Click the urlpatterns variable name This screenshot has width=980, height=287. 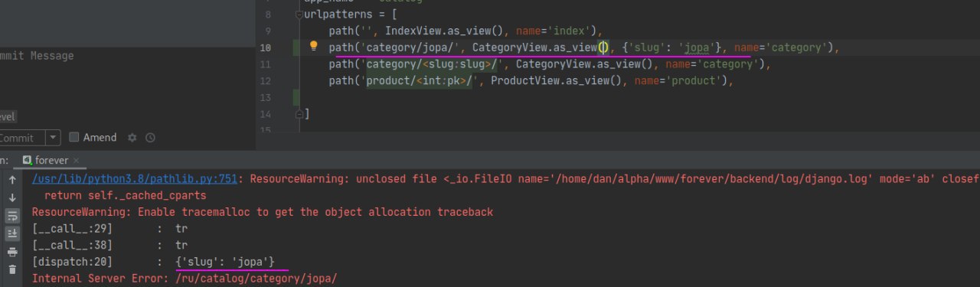[x=335, y=15]
